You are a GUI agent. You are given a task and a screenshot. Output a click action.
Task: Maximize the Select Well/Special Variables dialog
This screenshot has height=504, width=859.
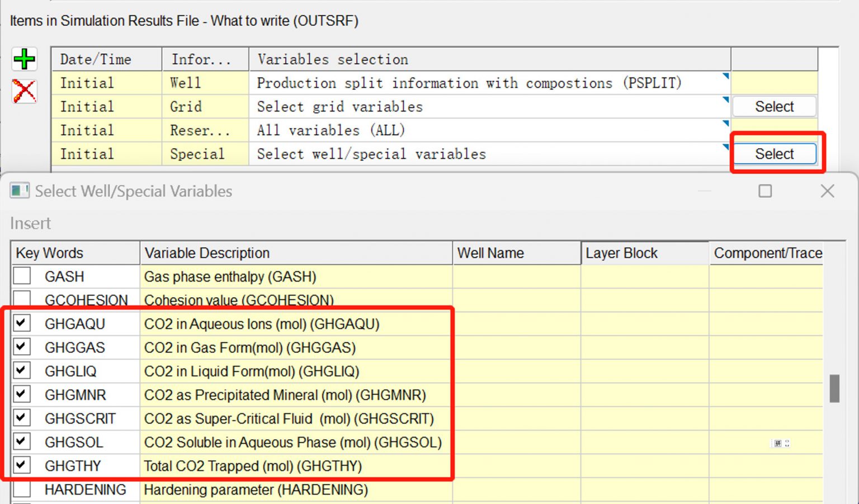click(765, 191)
